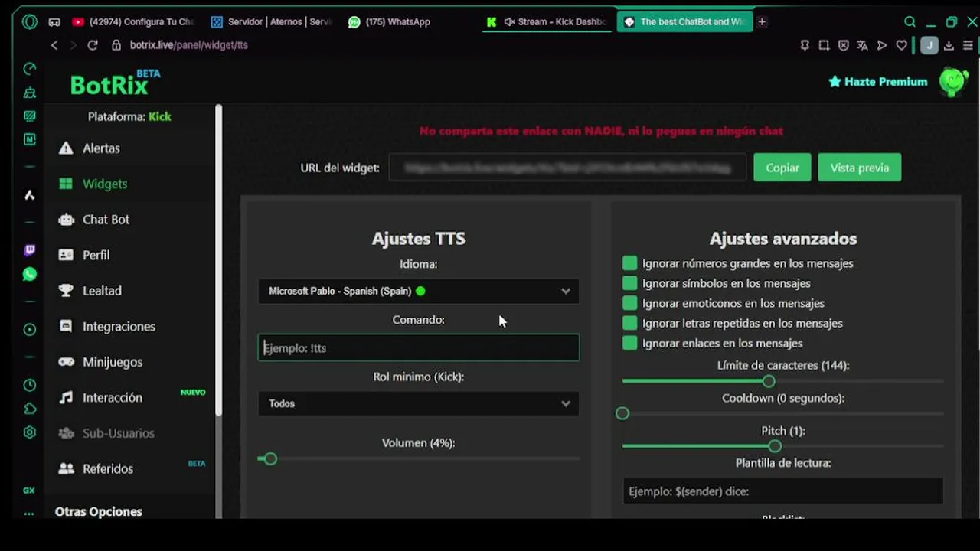Open WhatsApp in the Opera sidebar
This screenshot has width=980, height=551.
[x=30, y=274]
